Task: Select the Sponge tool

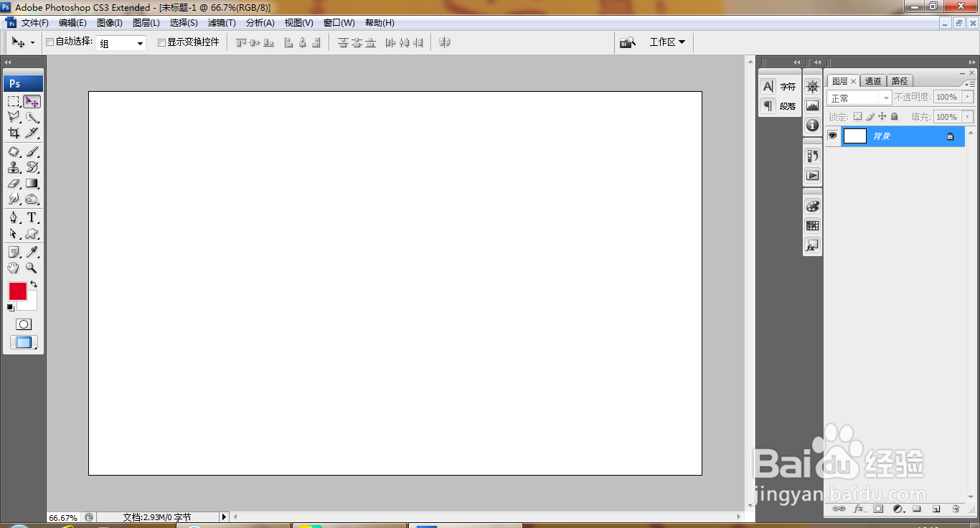Action: [x=32, y=199]
